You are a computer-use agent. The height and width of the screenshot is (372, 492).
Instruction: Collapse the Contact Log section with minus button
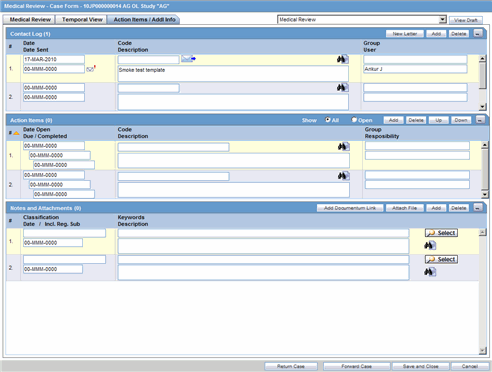click(x=478, y=34)
